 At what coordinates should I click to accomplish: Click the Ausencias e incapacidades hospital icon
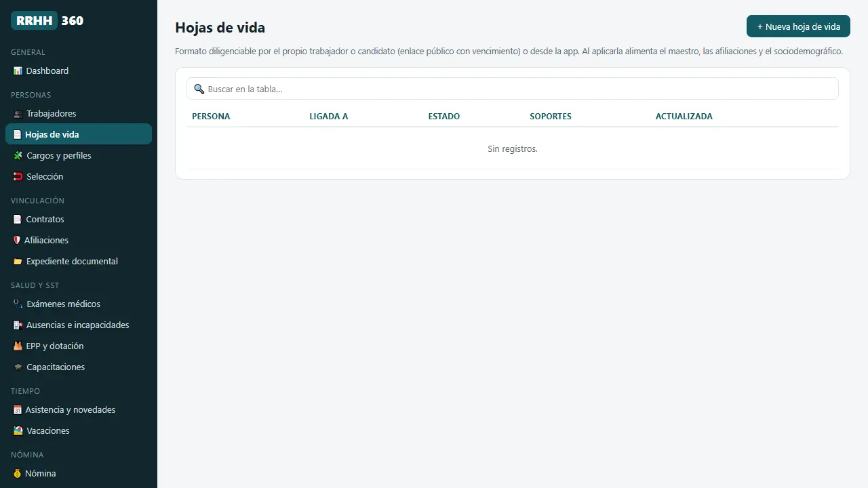pos(18,325)
